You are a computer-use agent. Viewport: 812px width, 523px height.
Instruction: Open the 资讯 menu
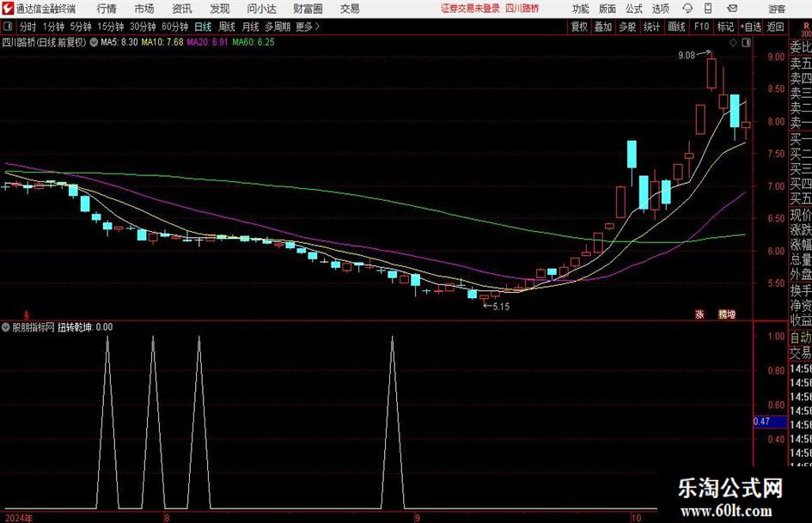click(182, 9)
